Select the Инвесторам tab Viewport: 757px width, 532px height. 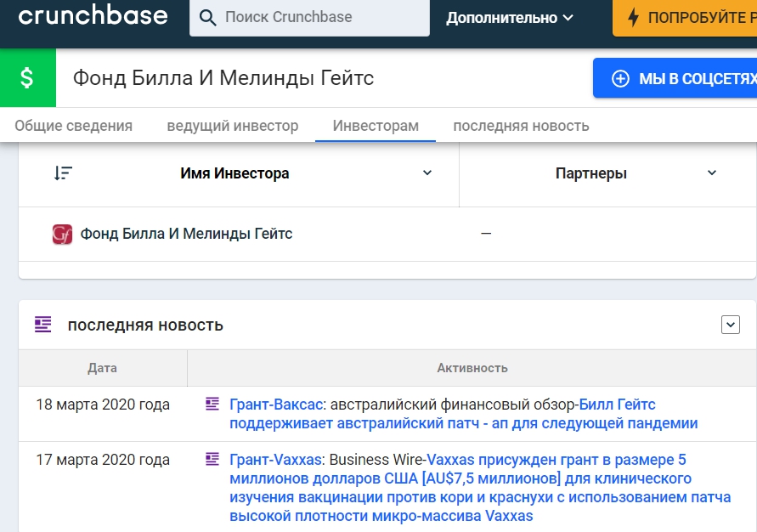[376, 126]
